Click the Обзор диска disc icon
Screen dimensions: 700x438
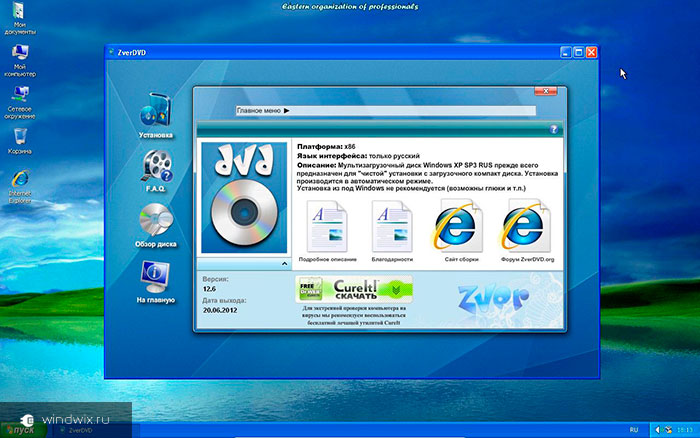(x=155, y=220)
